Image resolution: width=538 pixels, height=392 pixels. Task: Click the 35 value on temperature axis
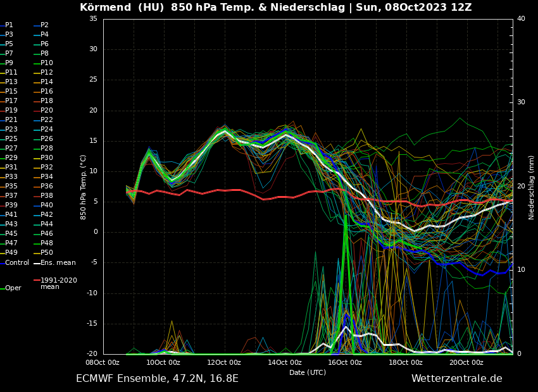[x=93, y=19]
